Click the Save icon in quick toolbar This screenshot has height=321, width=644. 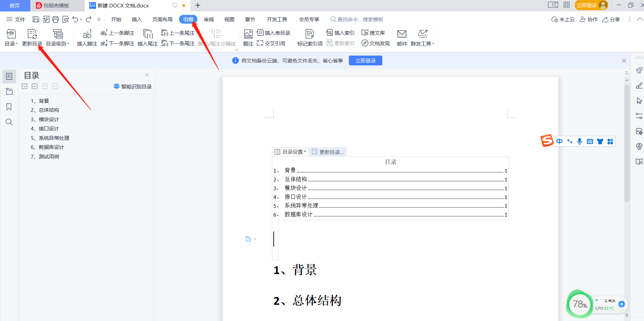coord(36,19)
